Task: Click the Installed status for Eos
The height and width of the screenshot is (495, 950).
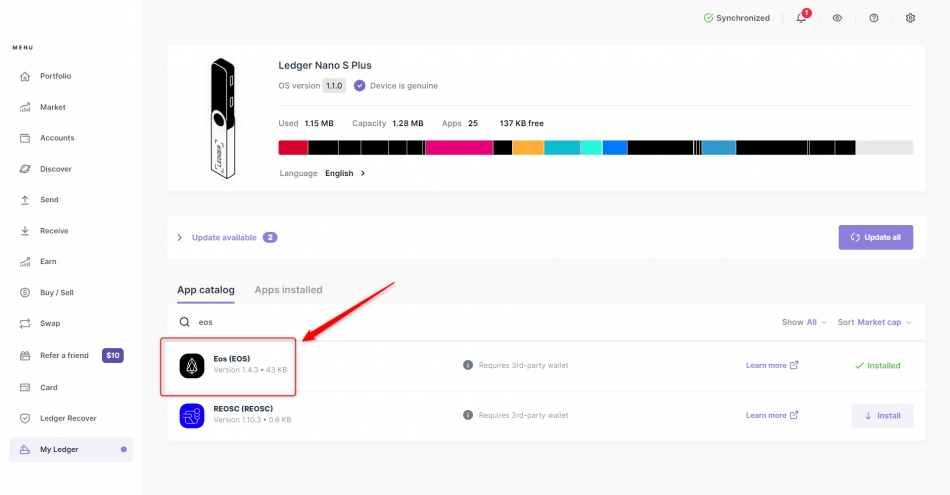Action: (x=877, y=366)
